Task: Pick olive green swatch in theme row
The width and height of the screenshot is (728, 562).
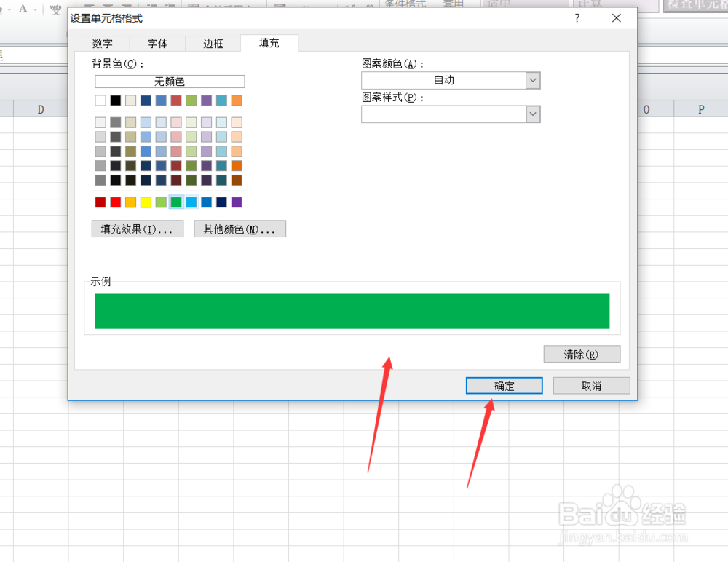Action: (191, 100)
